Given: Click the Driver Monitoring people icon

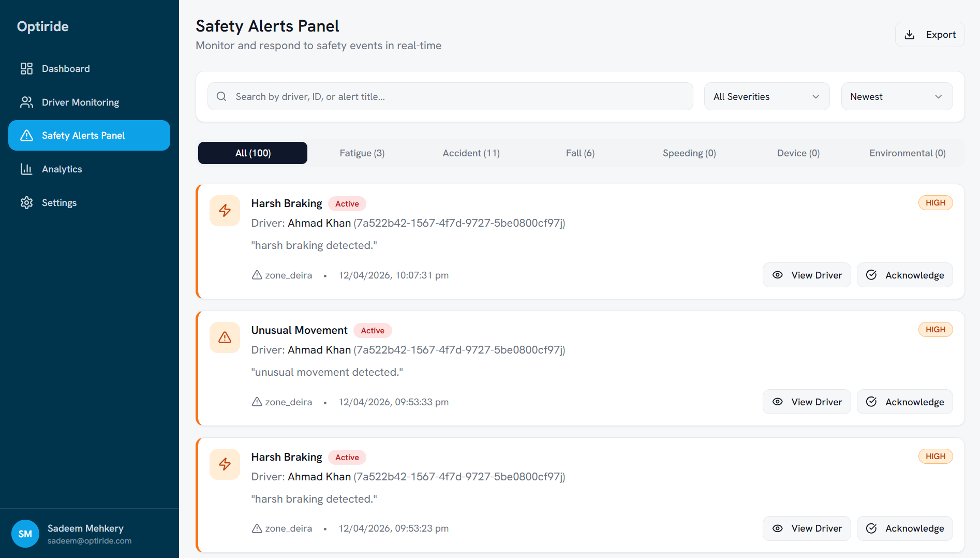Looking at the screenshot, I should [x=26, y=102].
